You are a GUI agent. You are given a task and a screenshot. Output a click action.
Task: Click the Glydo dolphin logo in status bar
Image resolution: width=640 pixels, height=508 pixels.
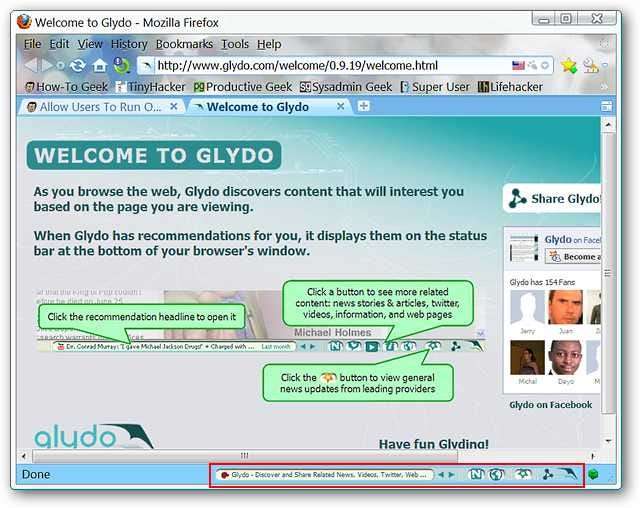[x=569, y=473]
